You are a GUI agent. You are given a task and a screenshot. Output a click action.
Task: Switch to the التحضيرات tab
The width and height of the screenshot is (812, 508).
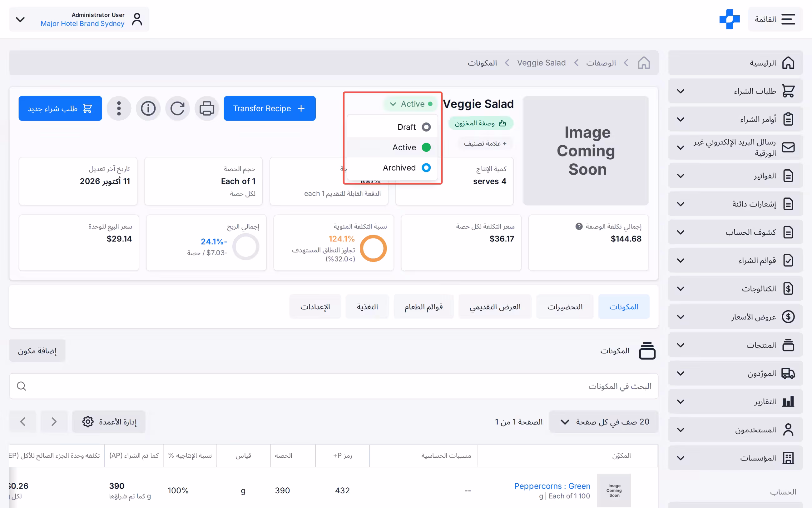[565, 307]
